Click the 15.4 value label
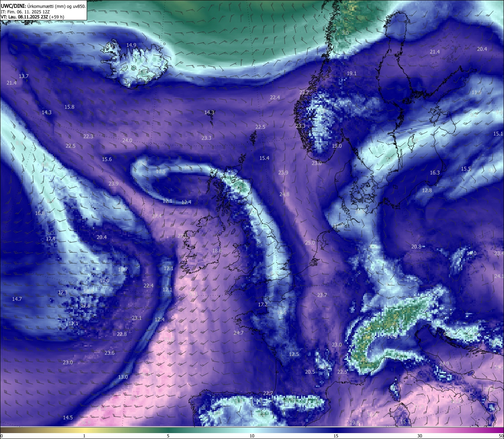The width and height of the screenshot is (504, 439). point(264,158)
